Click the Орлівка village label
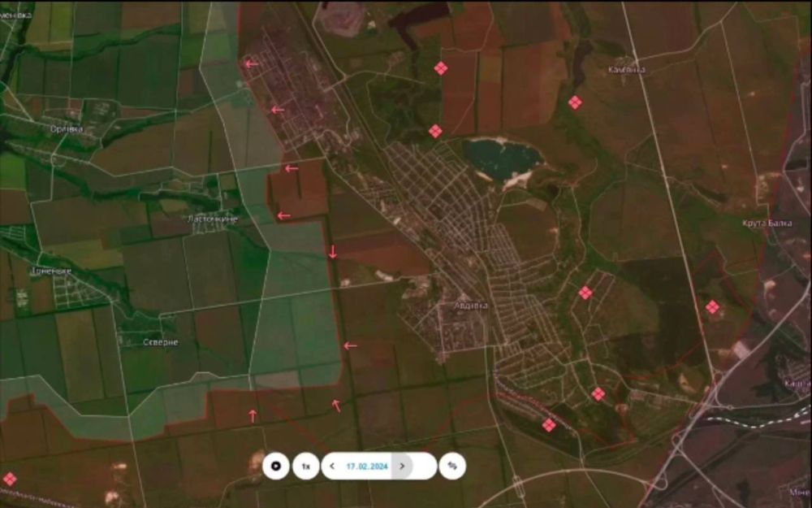The height and width of the screenshot is (508, 812). tap(65, 128)
